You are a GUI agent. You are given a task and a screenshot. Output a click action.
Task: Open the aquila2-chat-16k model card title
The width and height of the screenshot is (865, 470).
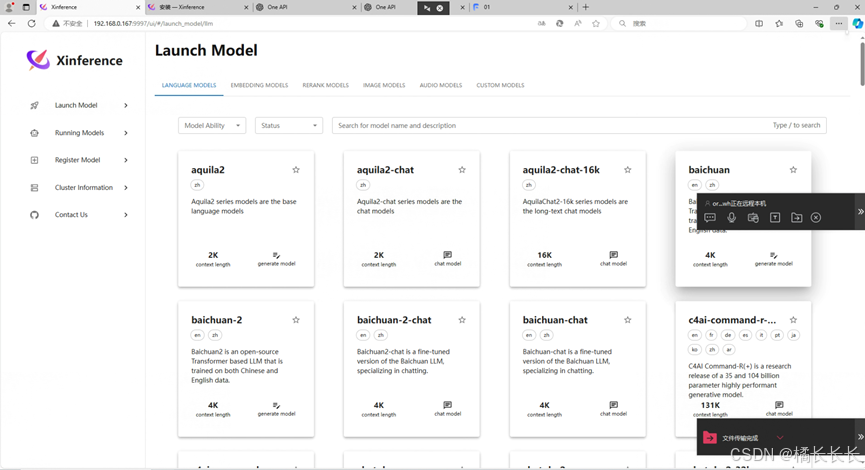(561, 170)
